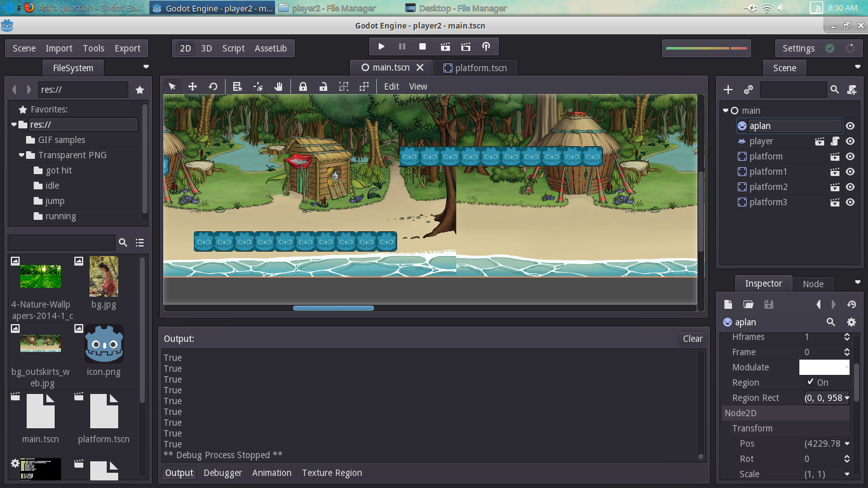868x488 pixels.
Task: Collapse the Transparent PNG folder
Action: pos(22,156)
